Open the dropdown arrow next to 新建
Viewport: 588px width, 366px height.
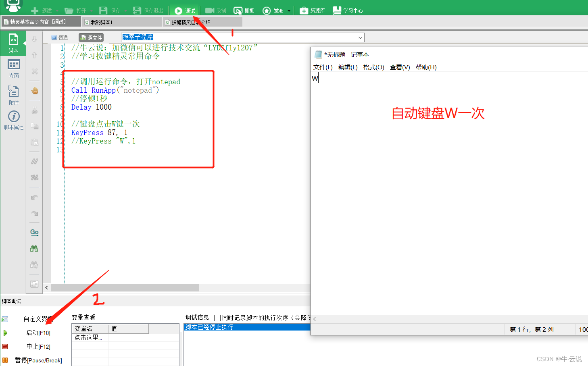57,11
